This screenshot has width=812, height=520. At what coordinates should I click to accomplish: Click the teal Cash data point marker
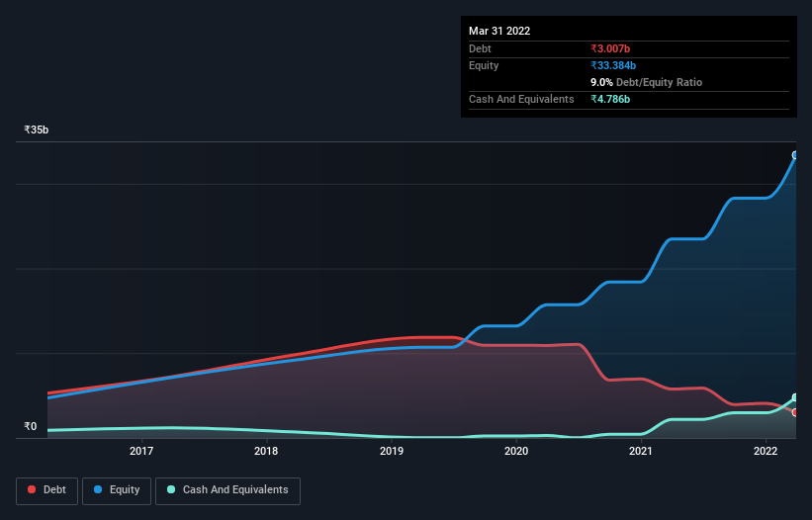point(795,397)
